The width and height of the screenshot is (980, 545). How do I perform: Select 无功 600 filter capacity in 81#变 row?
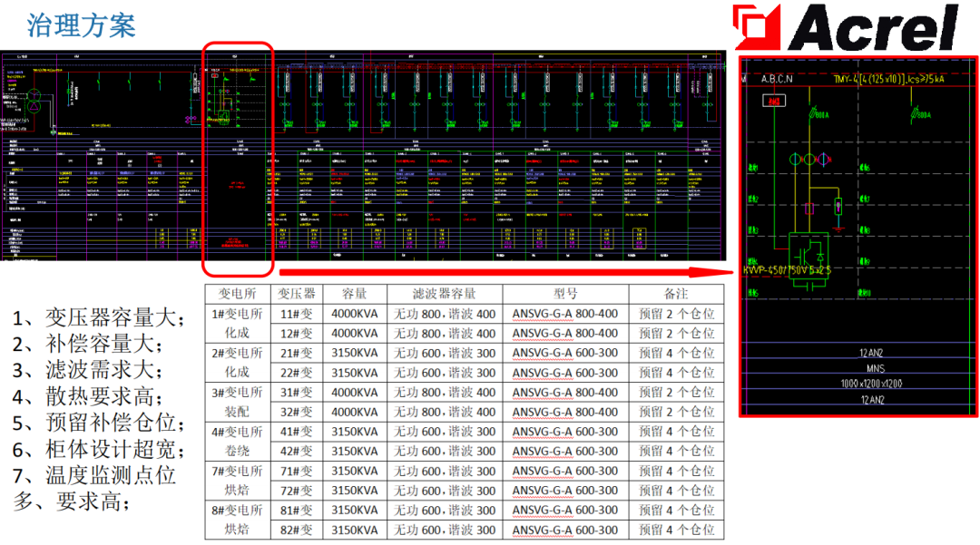tap(445, 510)
